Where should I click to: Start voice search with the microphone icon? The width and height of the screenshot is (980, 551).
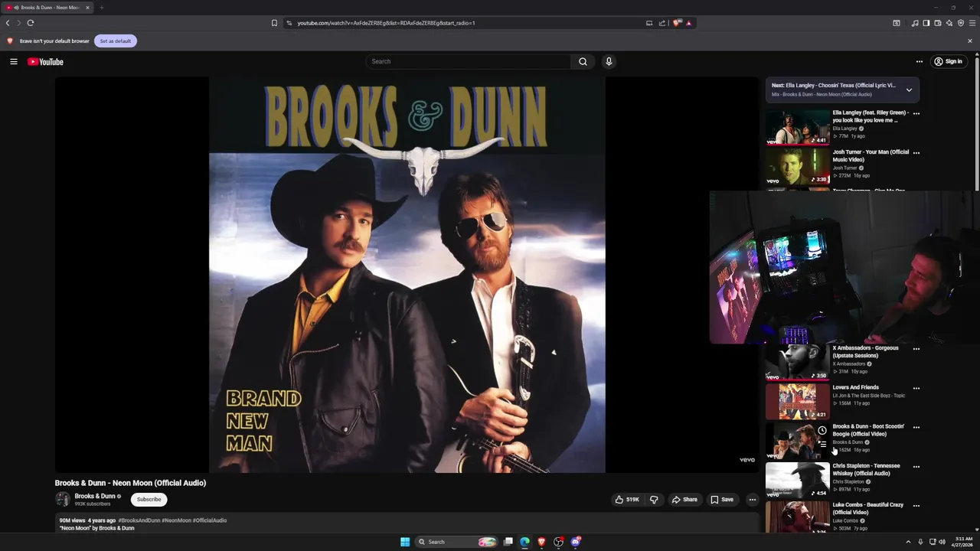click(x=609, y=61)
